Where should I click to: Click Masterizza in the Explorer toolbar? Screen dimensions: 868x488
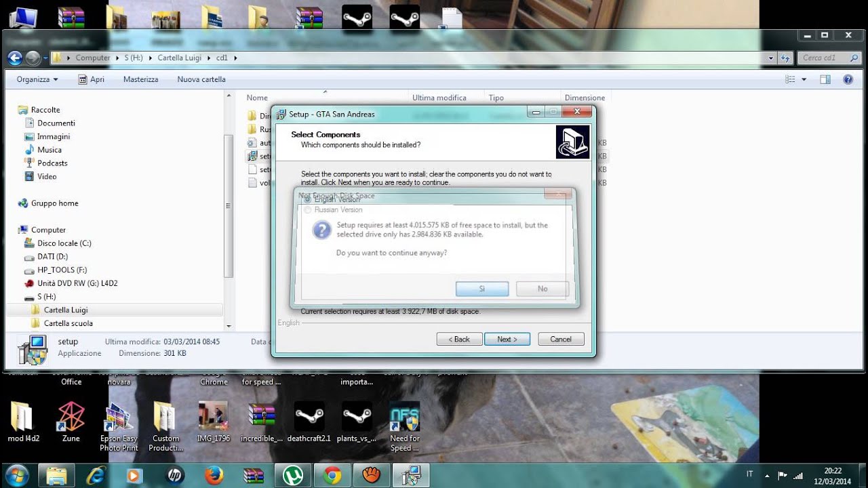140,79
